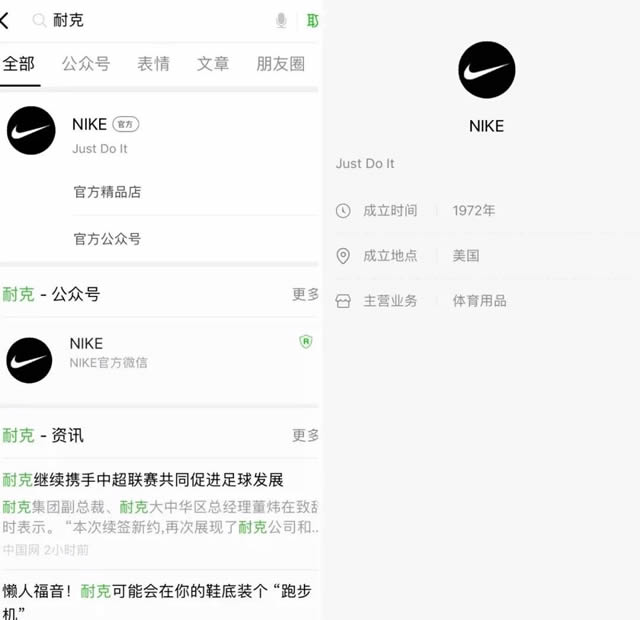Viewport: 640px width, 620px height.
Task: Switch to the 表情 tab
Action: [153, 64]
